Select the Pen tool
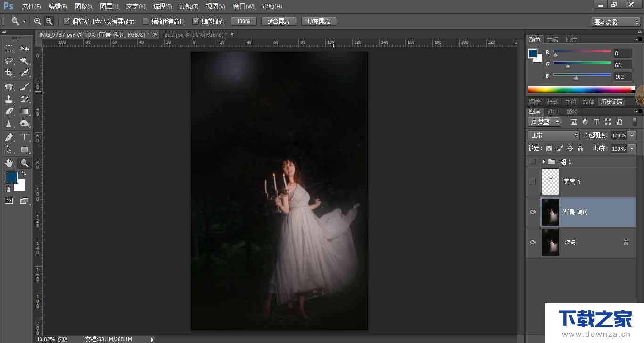 [x=9, y=137]
